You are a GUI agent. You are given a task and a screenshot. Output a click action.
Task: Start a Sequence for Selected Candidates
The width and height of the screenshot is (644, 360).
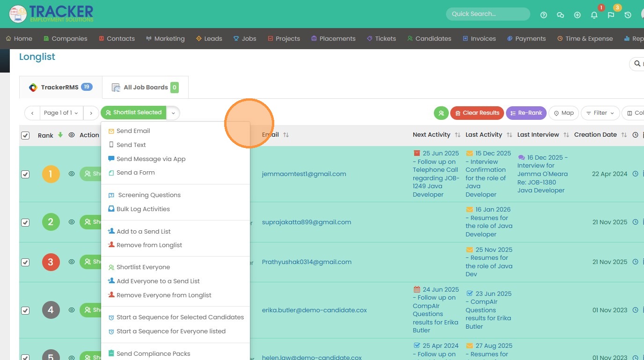pyautogui.click(x=176, y=317)
